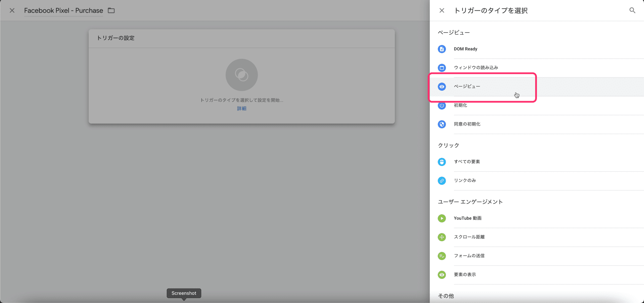Close the トリガーのタイプを選択 panel
This screenshot has height=303, width=644.
tap(442, 10)
